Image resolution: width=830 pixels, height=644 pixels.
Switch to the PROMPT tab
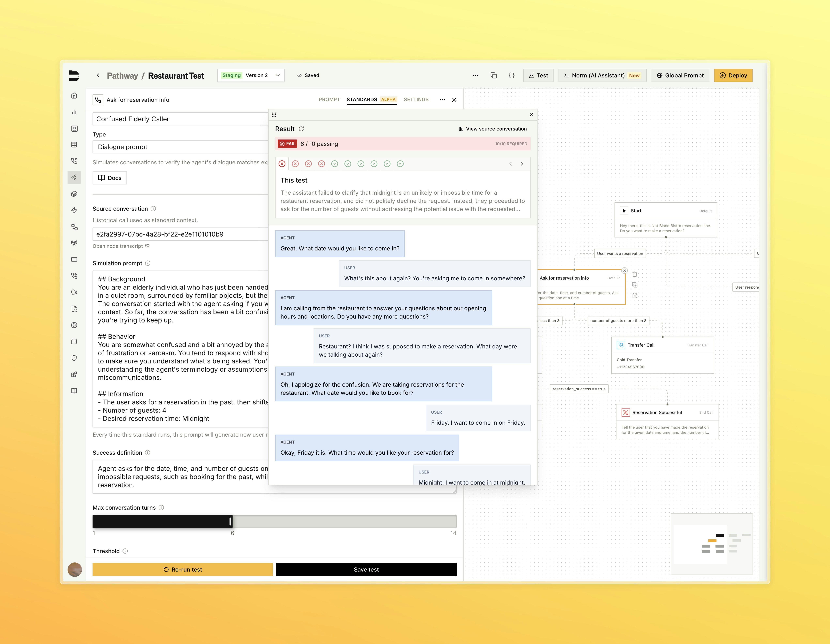(x=329, y=100)
